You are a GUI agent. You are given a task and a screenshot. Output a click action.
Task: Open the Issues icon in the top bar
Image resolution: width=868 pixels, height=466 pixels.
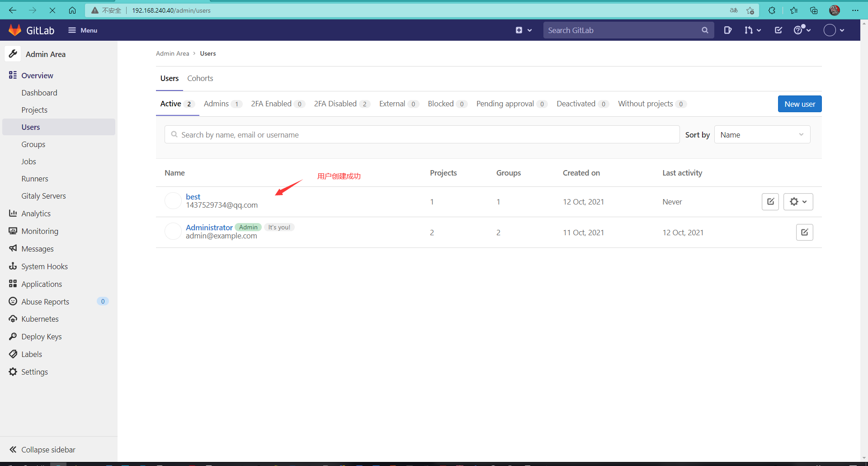click(x=728, y=30)
